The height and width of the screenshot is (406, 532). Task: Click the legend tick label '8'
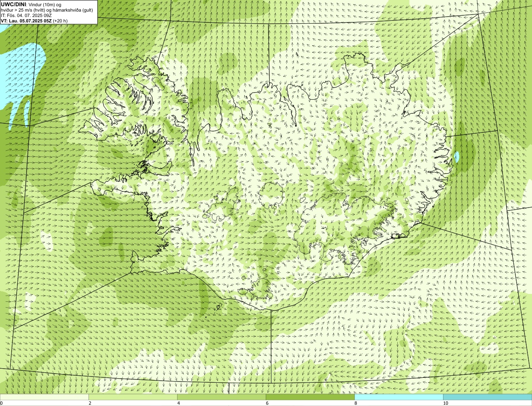[x=355, y=404]
